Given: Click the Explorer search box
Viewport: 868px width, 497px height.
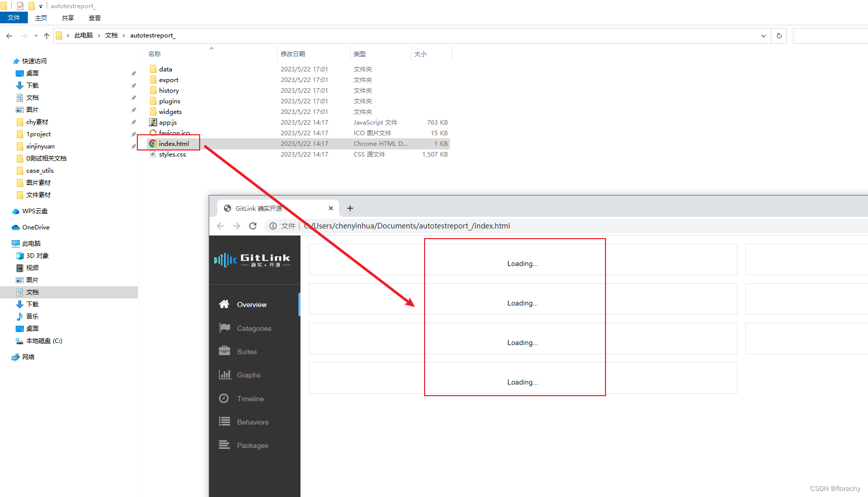Looking at the screenshot, I should click(831, 35).
